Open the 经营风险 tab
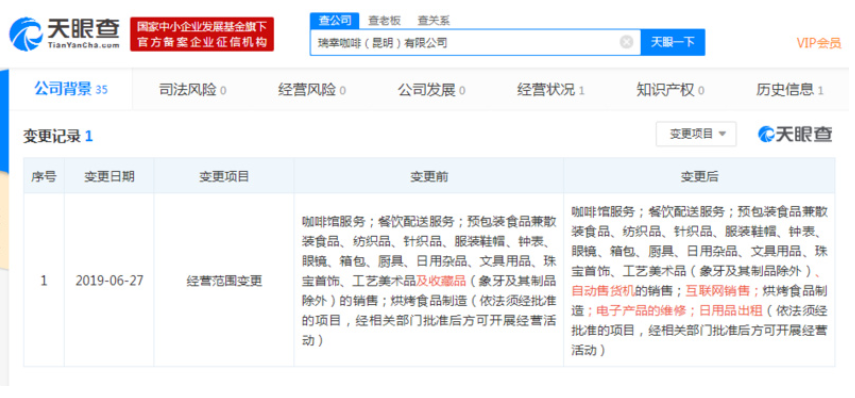Screen dimensions: 855x398 312,90
